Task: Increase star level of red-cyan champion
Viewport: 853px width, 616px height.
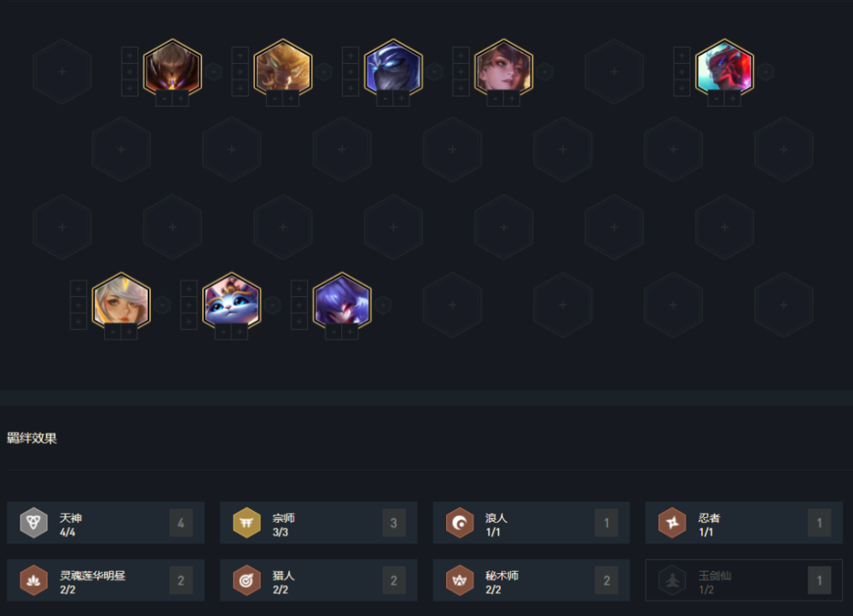Action: 733,98
